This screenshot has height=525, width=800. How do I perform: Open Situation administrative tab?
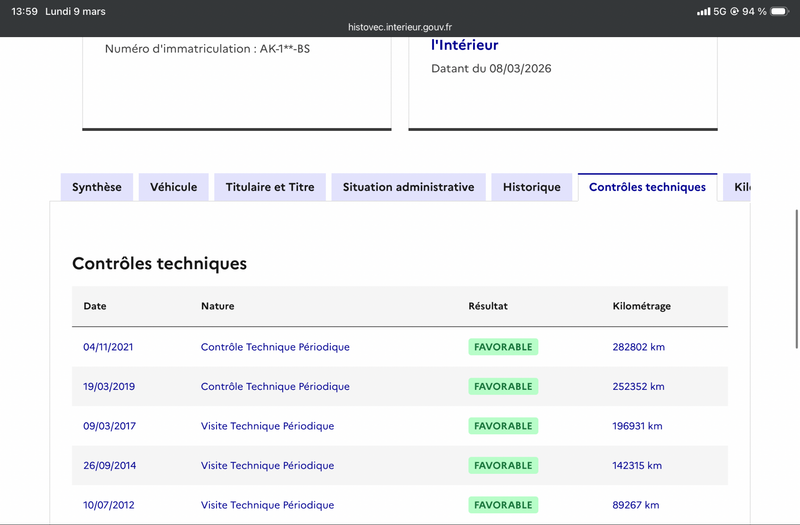pos(408,187)
